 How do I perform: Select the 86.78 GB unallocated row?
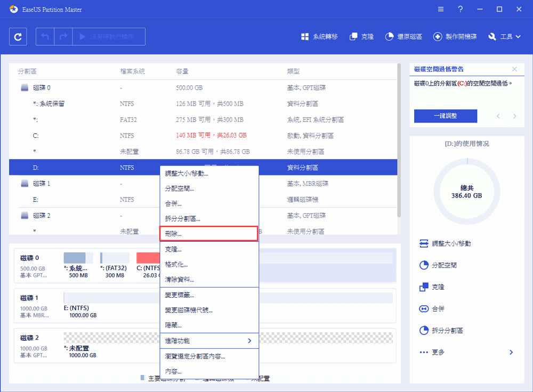pos(203,151)
